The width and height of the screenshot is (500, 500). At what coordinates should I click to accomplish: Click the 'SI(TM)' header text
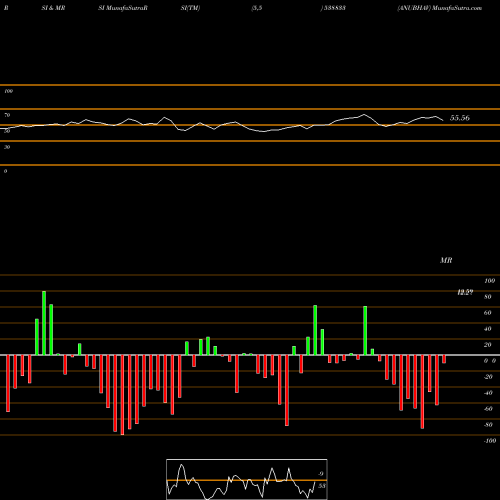coord(190,8)
